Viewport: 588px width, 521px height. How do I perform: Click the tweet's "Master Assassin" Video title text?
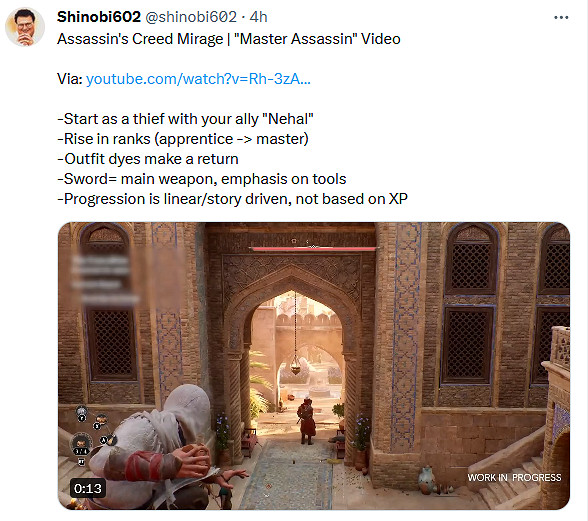pyautogui.click(x=317, y=39)
